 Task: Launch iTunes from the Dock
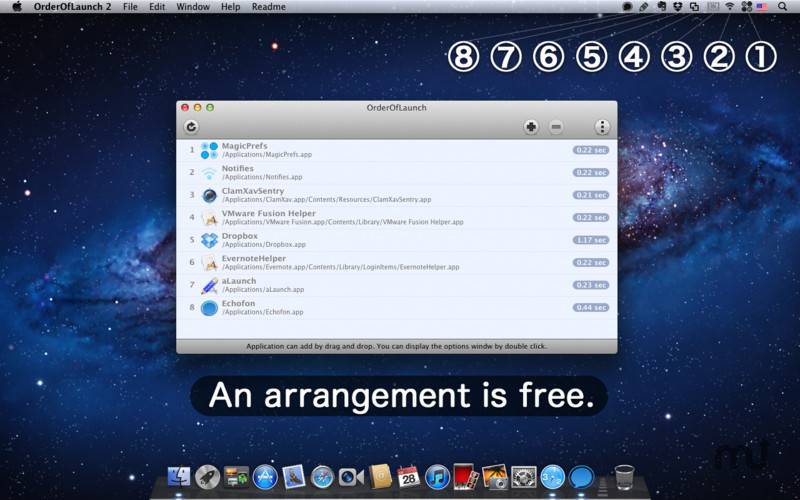tap(437, 477)
